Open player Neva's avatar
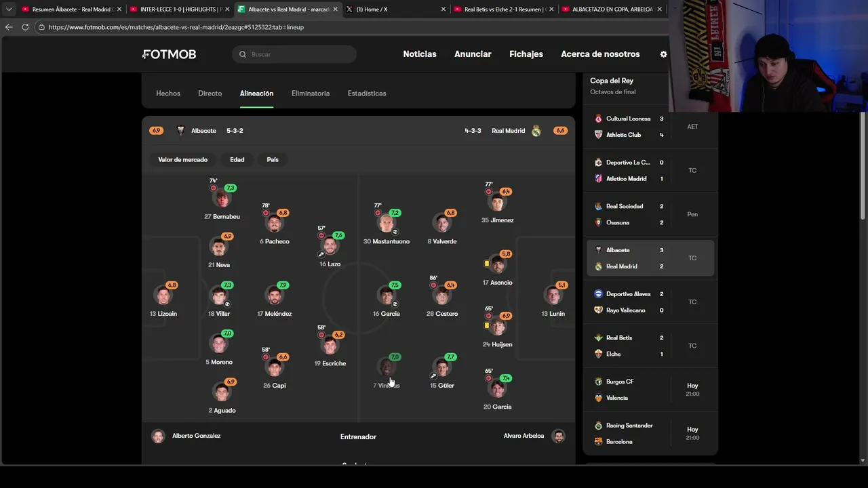This screenshot has width=868, height=488. (x=218, y=247)
